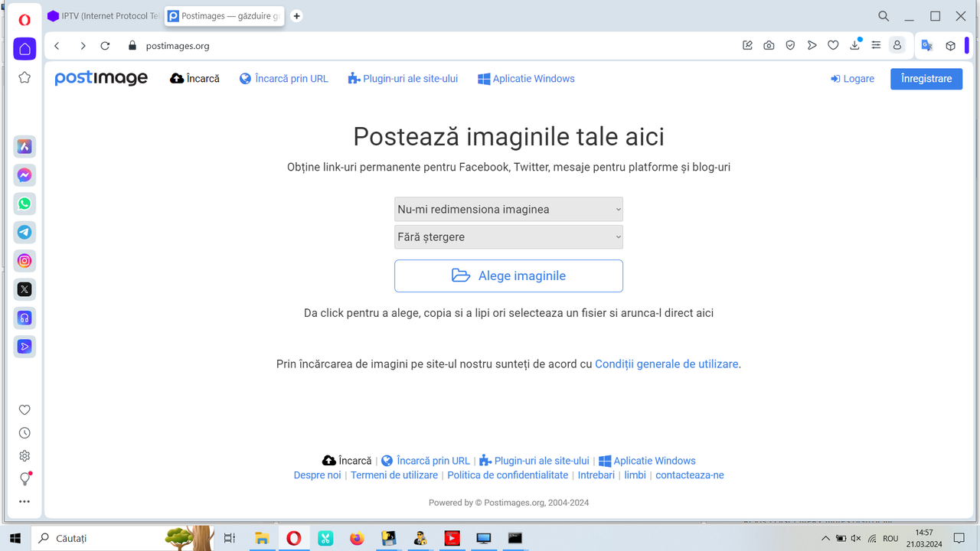Click the Translate extension icon
The image size is (980, 551).
[926, 46]
